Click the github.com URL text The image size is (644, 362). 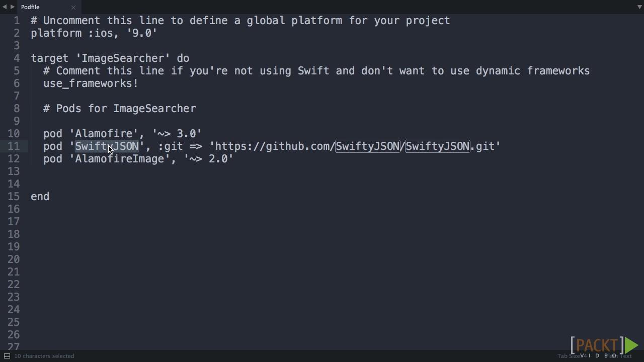[357, 146]
